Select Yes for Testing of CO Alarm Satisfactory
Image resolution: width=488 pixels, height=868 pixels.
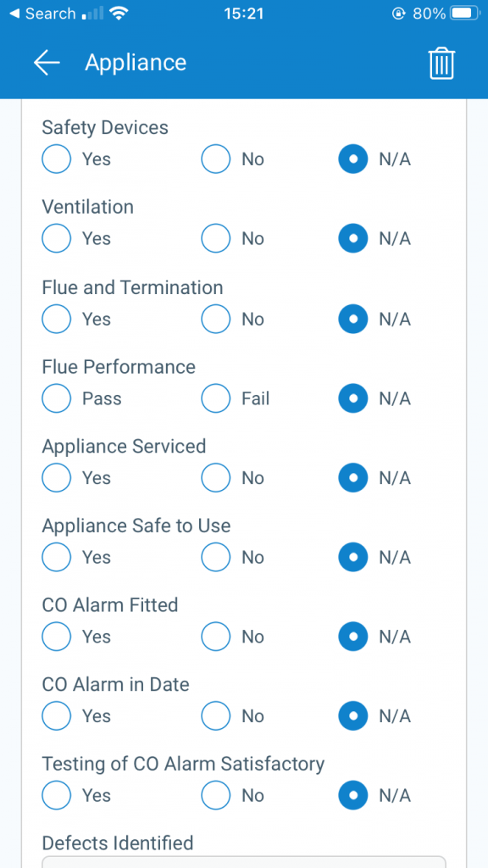click(x=56, y=795)
